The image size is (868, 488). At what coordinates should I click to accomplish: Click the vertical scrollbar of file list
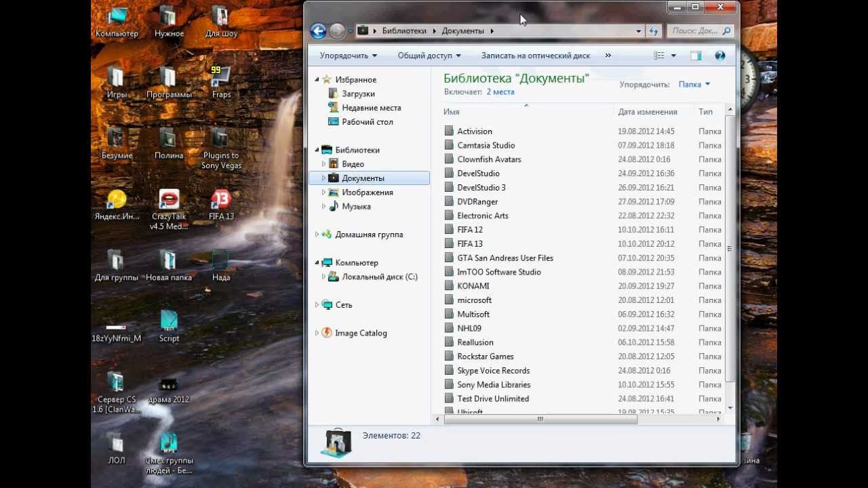(730, 248)
